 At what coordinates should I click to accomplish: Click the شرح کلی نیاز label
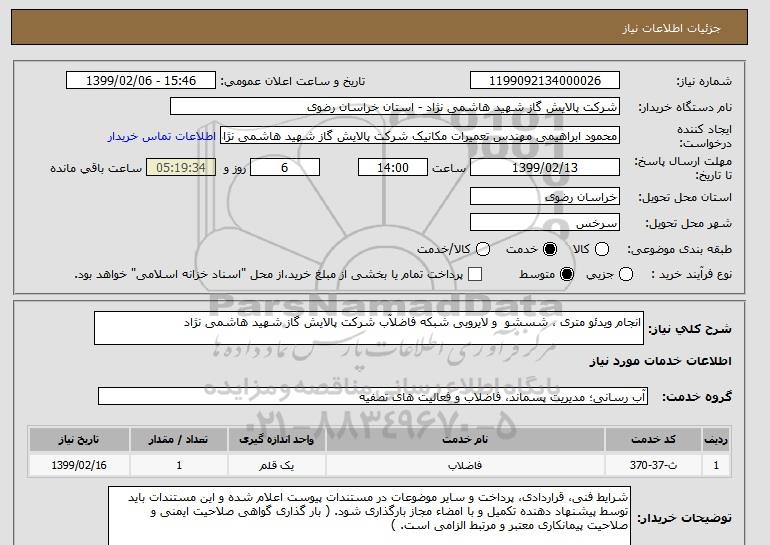[x=690, y=329]
